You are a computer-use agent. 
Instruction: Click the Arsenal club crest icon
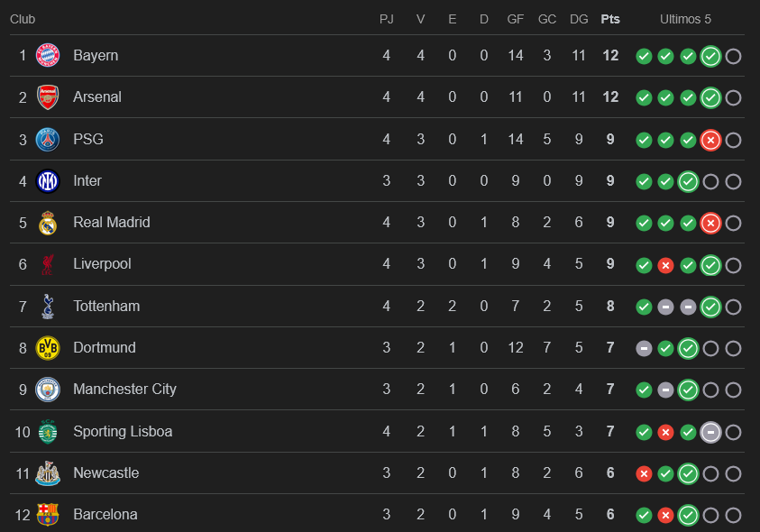48,97
